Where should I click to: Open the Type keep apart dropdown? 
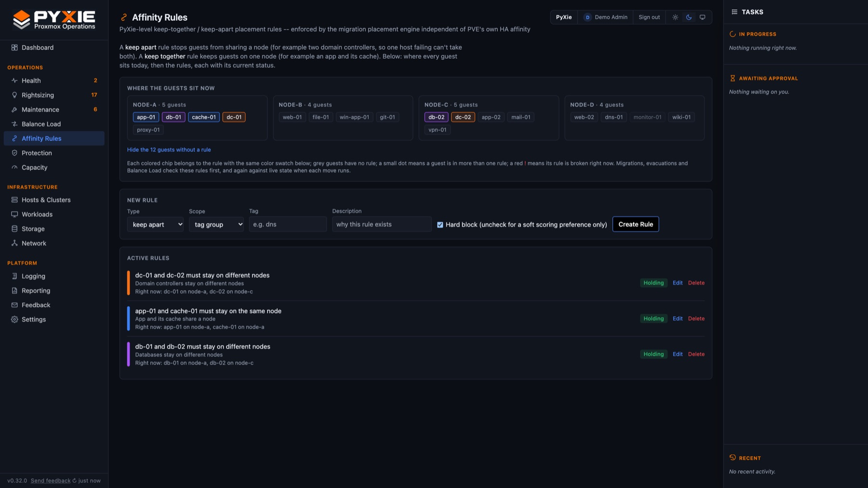coord(155,224)
